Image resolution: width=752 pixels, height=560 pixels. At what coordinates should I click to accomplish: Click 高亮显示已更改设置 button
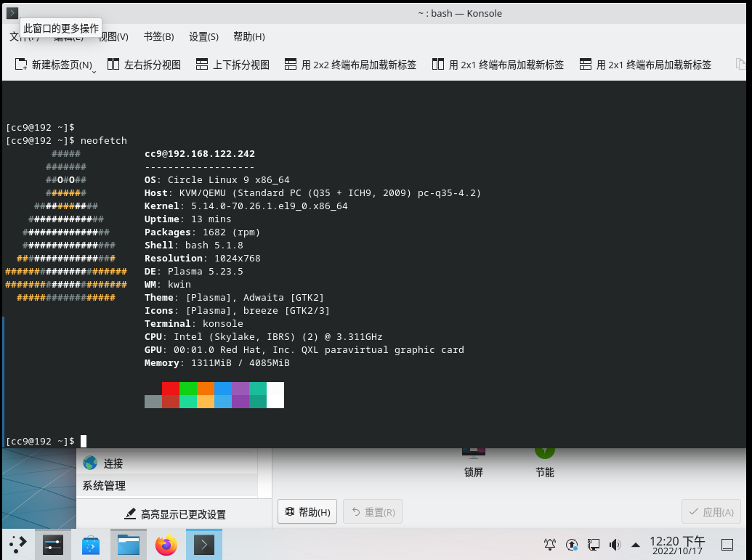click(x=174, y=514)
